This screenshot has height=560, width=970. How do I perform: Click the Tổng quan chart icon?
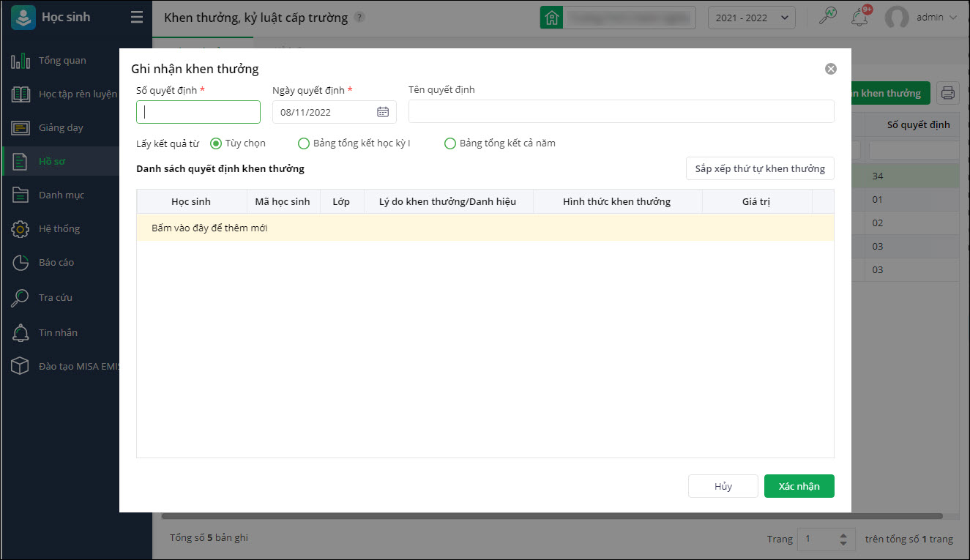point(20,60)
